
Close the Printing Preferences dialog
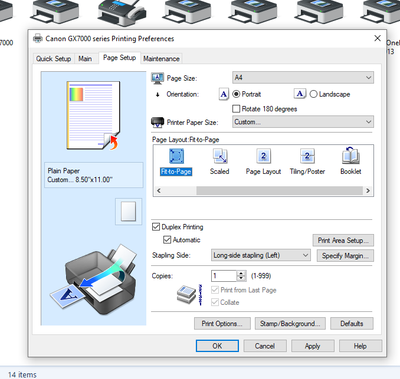(377, 38)
